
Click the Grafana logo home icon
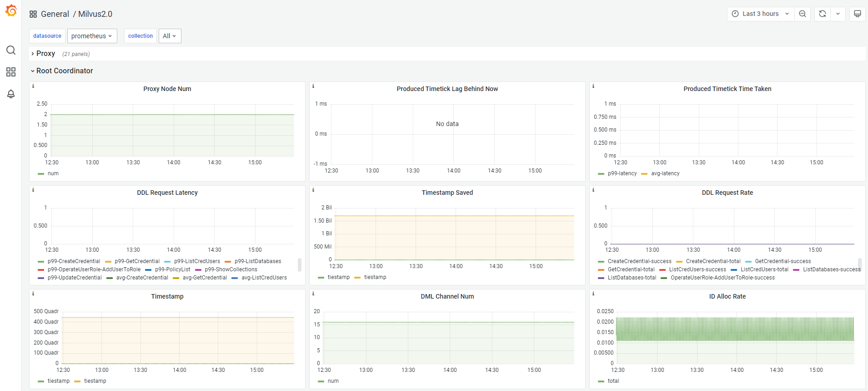coord(11,10)
